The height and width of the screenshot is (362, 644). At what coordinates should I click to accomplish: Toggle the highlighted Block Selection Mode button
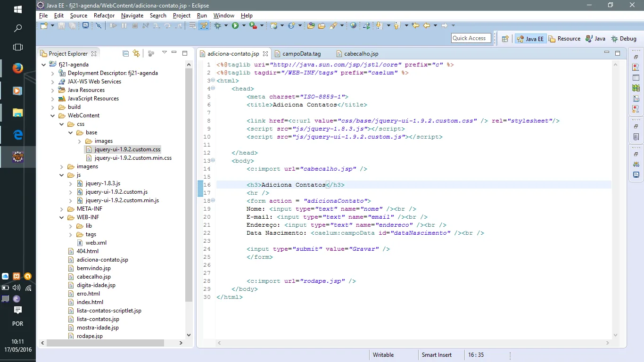click(x=204, y=25)
